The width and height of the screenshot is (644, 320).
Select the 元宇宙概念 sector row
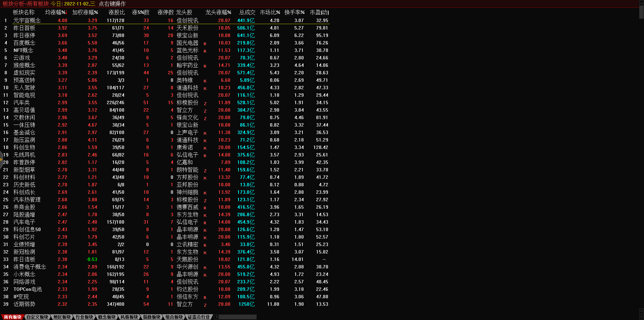coord(27,20)
